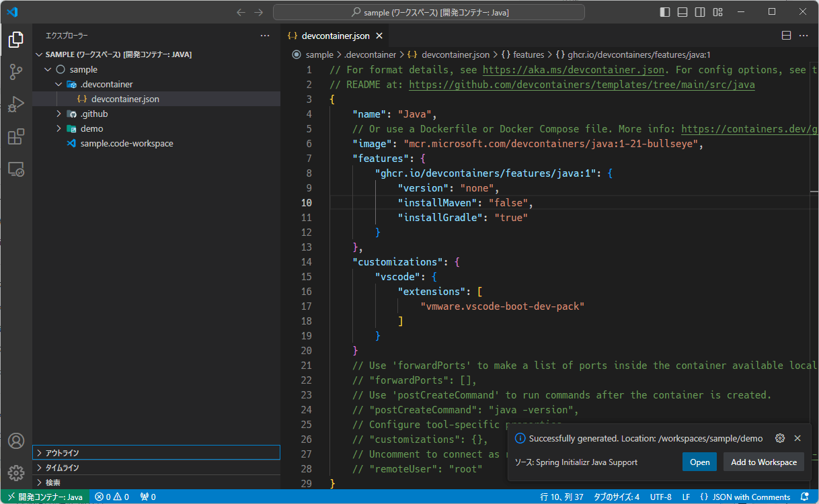The width and height of the screenshot is (819, 504).
Task: Click the Open button in notification
Action: pyautogui.click(x=699, y=462)
